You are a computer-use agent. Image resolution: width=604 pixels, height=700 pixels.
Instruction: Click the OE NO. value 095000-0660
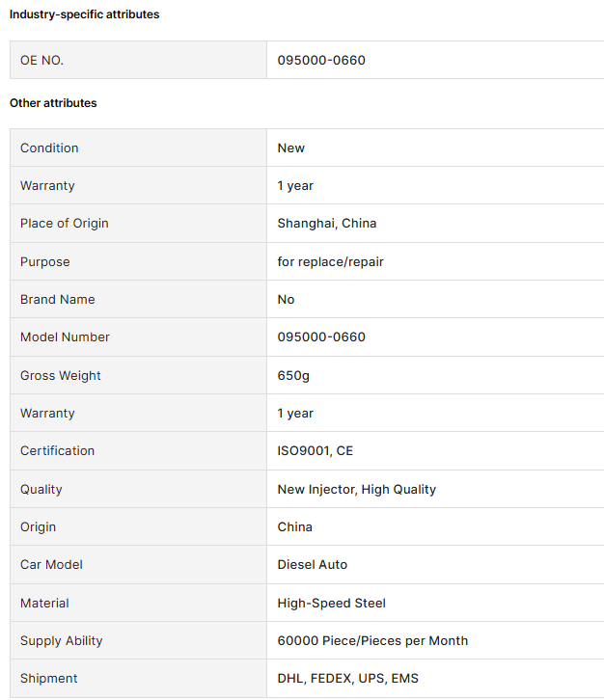click(x=321, y=61)
